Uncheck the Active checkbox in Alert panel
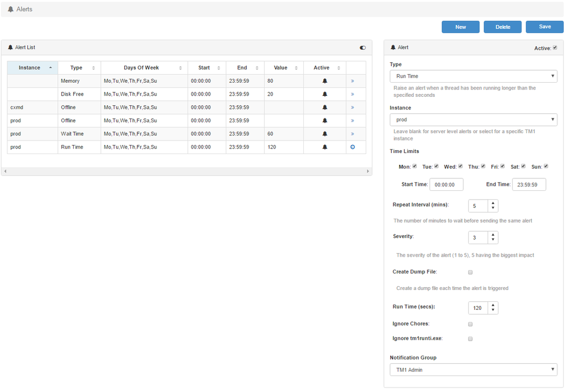 (555, 48)
